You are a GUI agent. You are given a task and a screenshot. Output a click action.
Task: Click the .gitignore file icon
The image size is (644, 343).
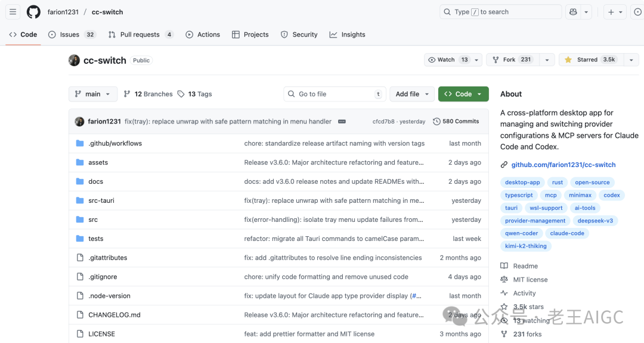click(x=80, y=277)
